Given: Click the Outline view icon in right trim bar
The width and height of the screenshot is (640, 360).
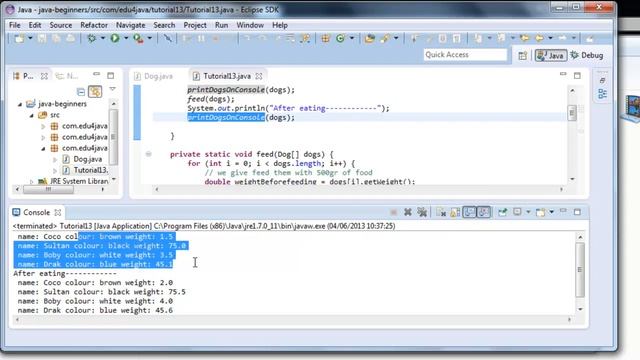Looking at the screenshot, I should [x=602, y=94].
